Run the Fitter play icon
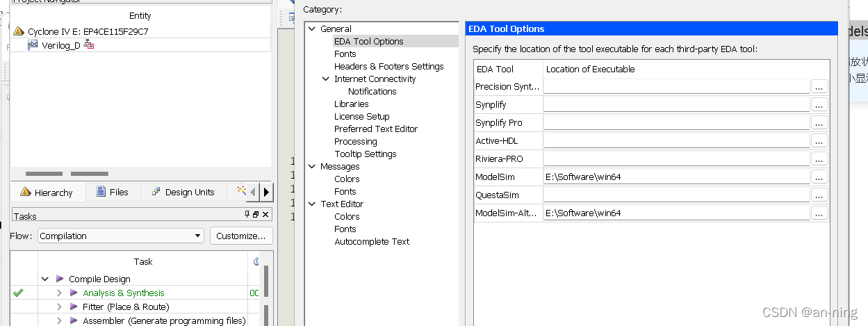The height and width of the screenshot is (326, 868). 74,307
